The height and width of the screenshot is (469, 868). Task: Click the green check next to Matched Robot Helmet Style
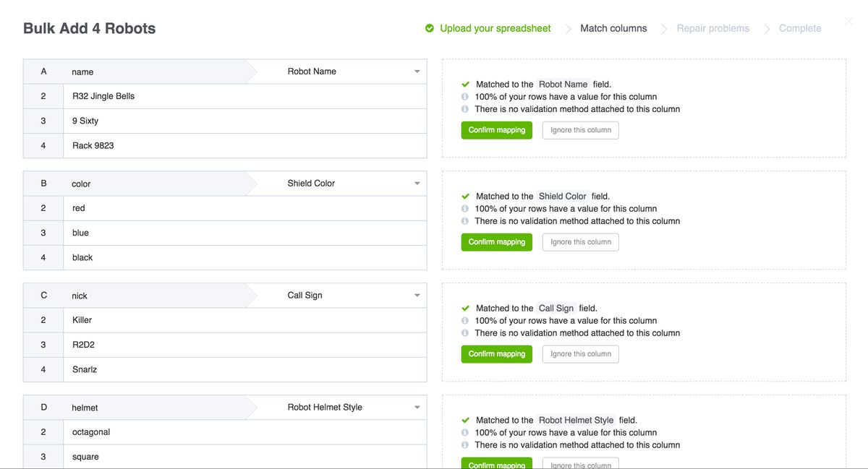point(466,421)
